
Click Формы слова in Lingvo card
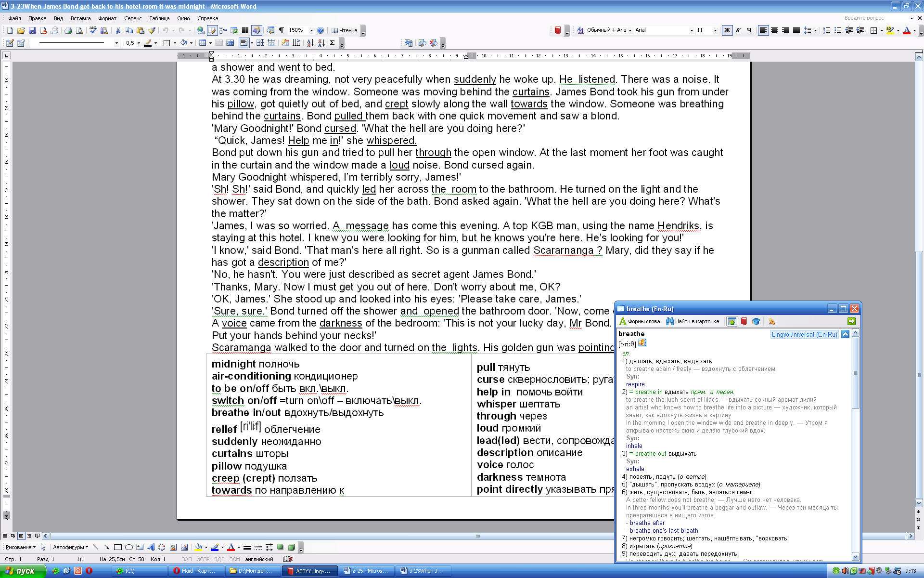[x=640, y=321]
